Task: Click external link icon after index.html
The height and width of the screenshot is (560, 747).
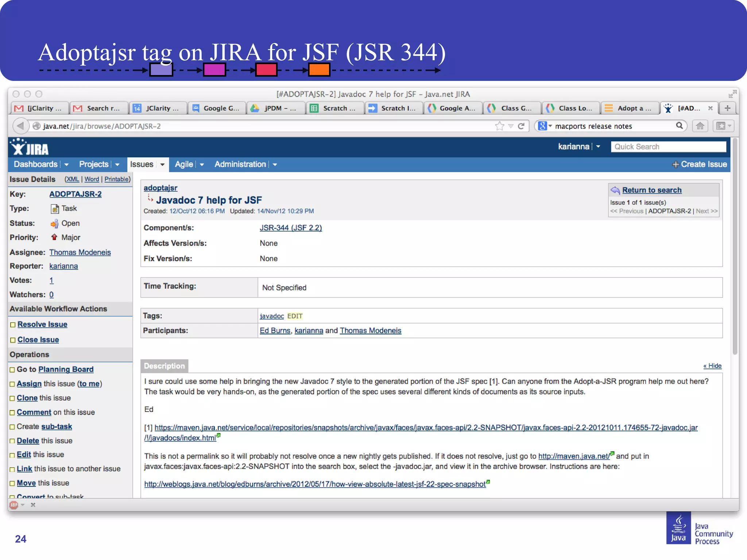Action: tap(219, 435)
